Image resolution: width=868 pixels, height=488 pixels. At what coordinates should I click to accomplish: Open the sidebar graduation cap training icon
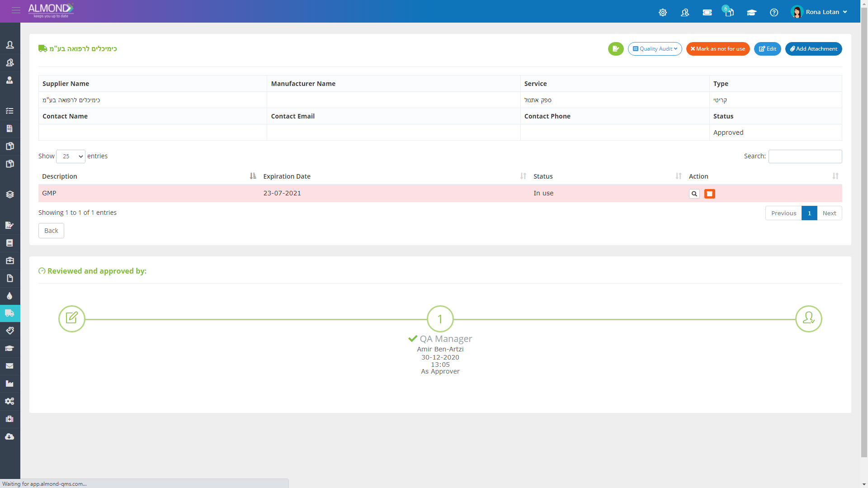9,348
